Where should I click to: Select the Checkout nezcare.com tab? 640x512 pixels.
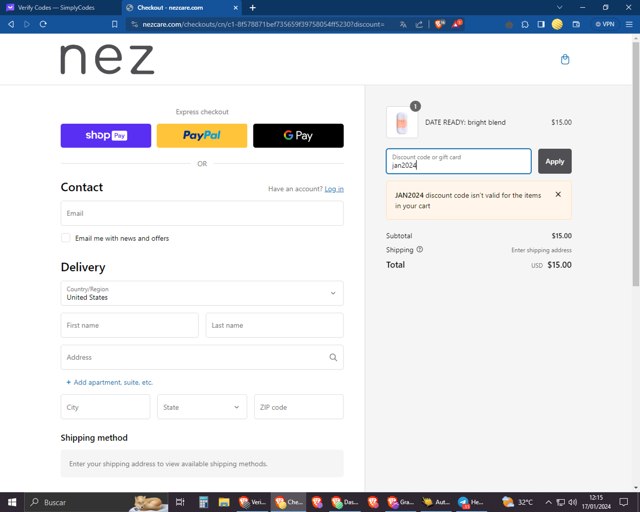(x=182, y=7)
